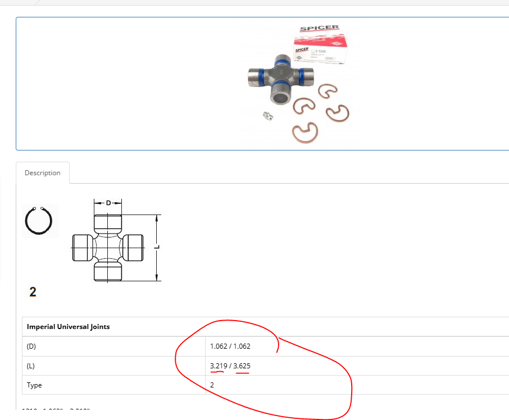Click the universal joint cross diagram center
The height and width of the screenshot is (420, 509).
click(107, 248)
